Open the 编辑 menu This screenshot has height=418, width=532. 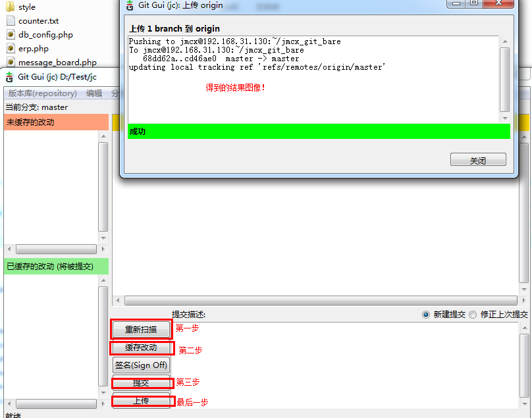click(x=94, y=93)
